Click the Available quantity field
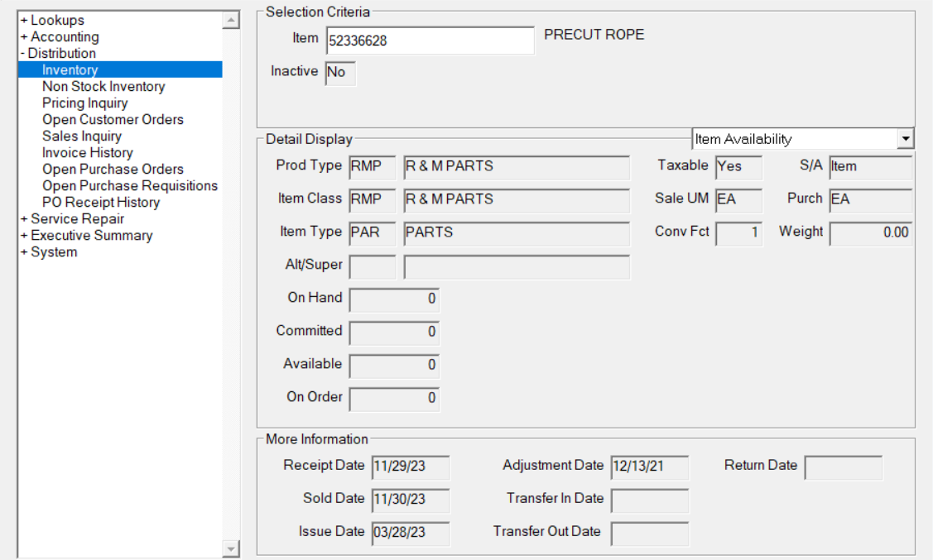The image size is (933, 560). click(x=395, y=366)
